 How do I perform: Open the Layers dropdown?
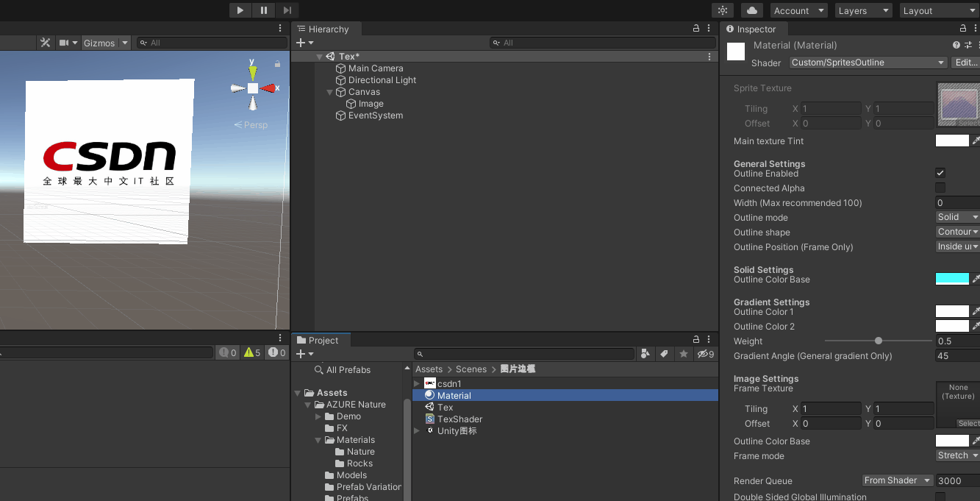tap(863, 10)
